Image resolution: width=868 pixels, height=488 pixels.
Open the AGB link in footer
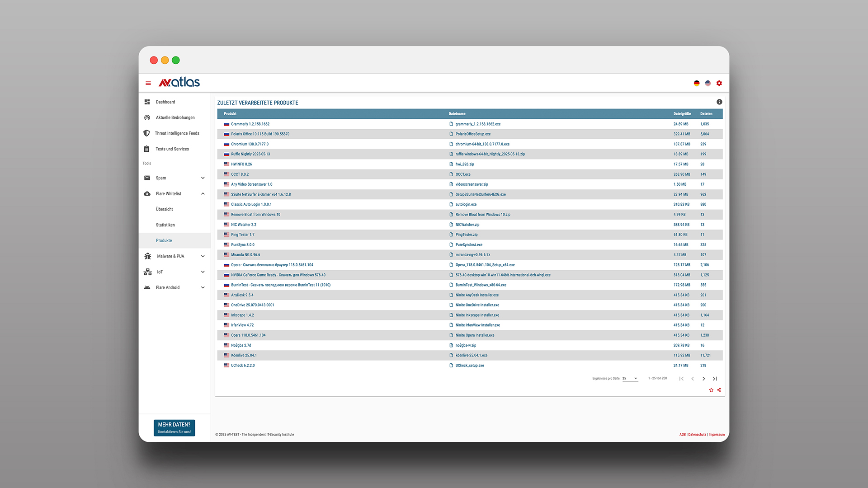[x=682, y=435]
